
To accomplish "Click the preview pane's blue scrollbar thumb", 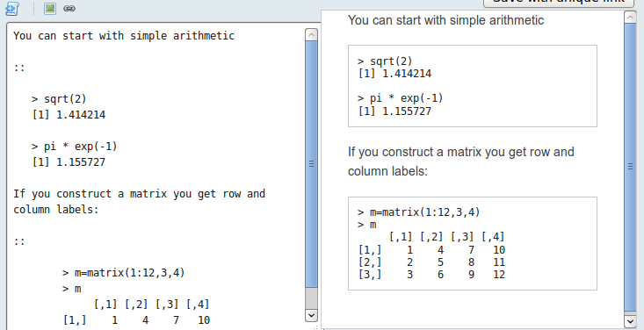I will click(x=630, y=168).
